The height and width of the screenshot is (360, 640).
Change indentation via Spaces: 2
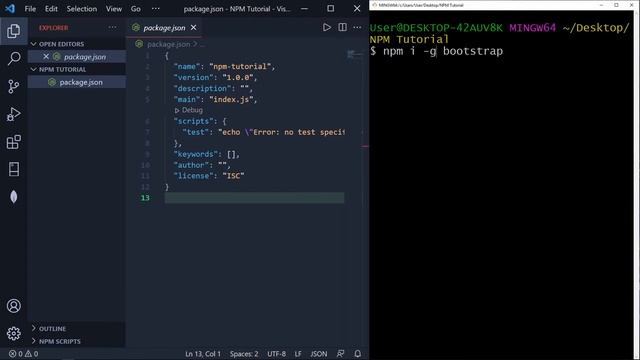tap(244, 354)
